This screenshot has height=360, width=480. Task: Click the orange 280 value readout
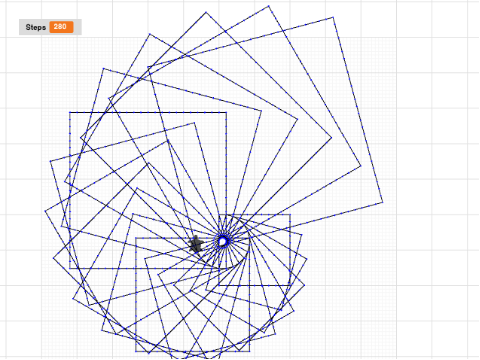click(62, 27)
